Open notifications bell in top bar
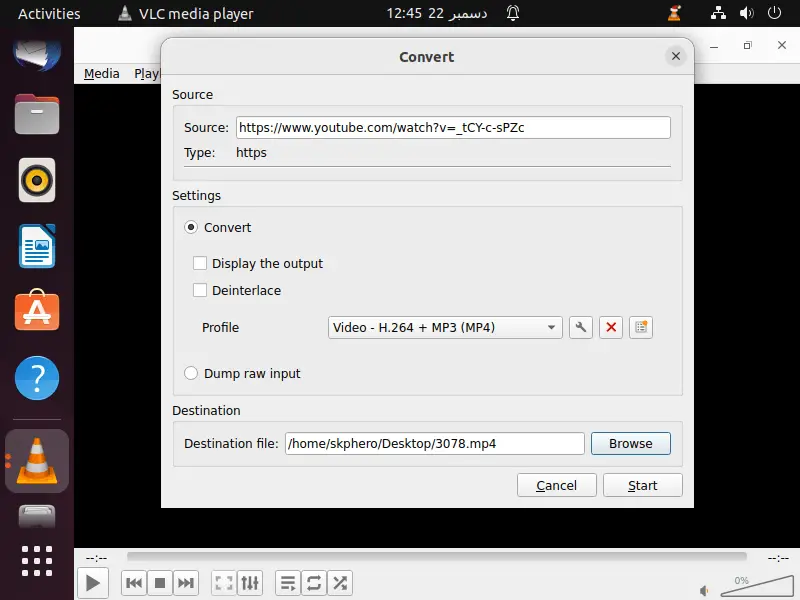Screen dimensions: 800x600 pos(513,13)
